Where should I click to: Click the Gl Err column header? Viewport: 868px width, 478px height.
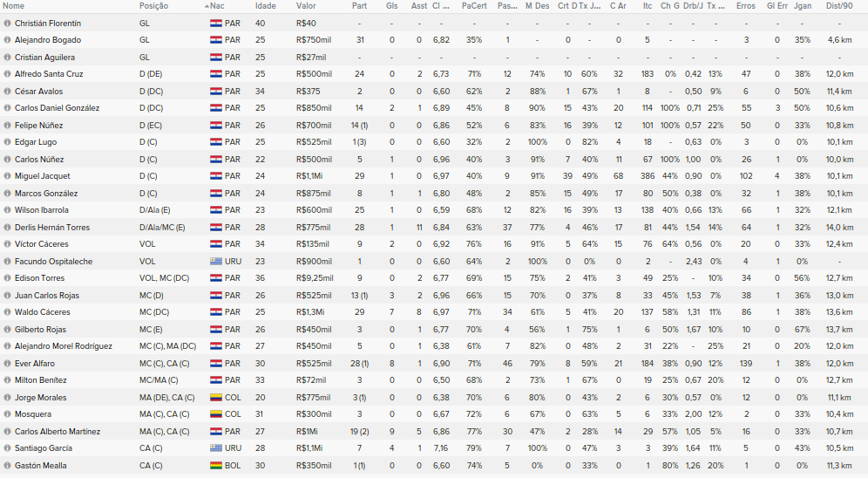pos(777,6)
